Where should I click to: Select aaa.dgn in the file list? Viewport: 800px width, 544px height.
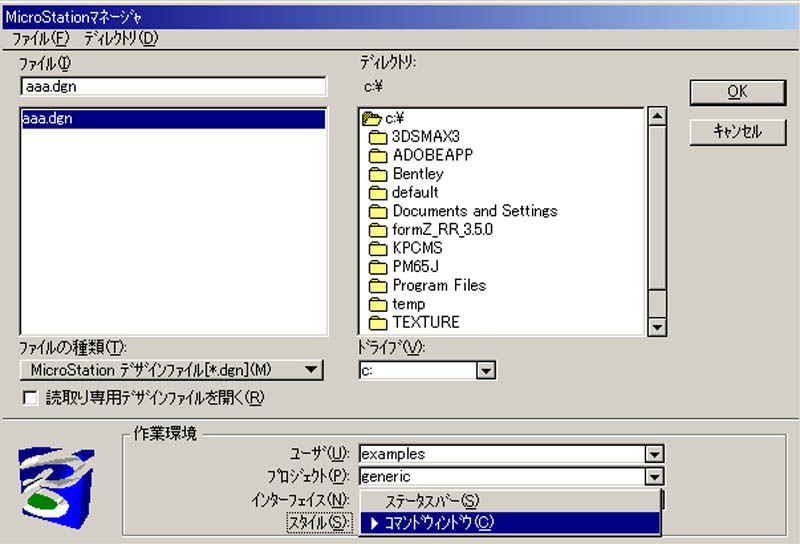point(173,119)
